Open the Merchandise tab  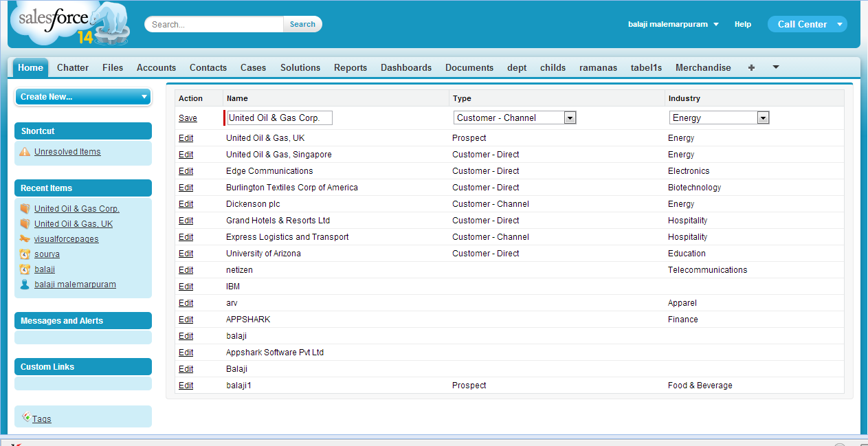(x=703, y=67)
